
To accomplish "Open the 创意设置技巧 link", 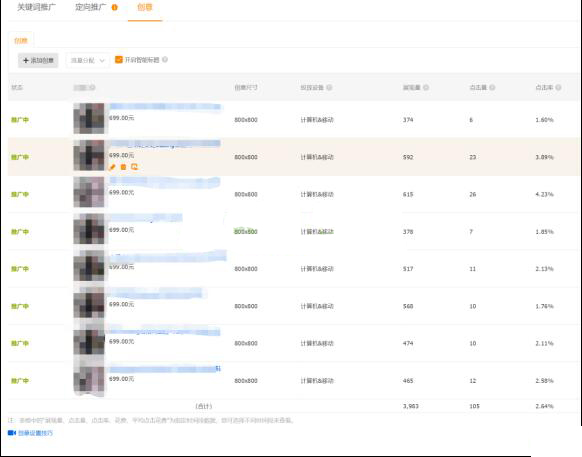I will click(x=35, y=433).
